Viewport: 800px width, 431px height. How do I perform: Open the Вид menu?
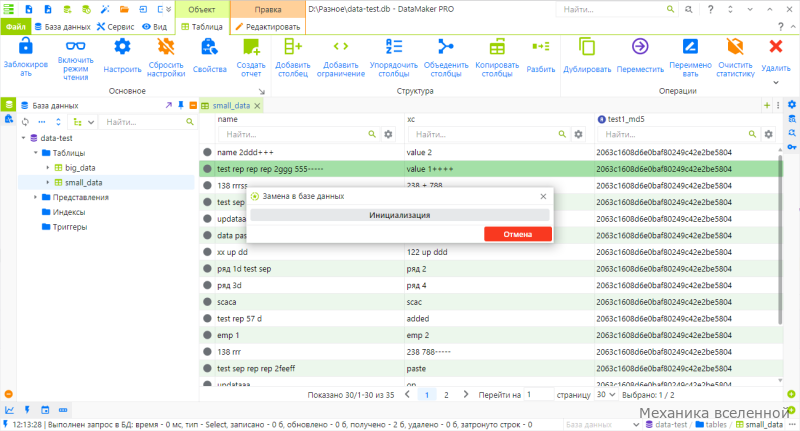click(155, 27)
